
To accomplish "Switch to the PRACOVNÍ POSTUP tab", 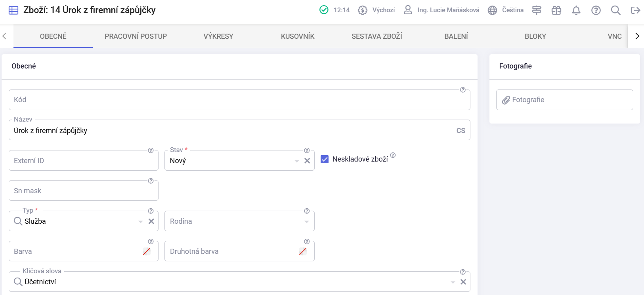I will coord(136,36).
